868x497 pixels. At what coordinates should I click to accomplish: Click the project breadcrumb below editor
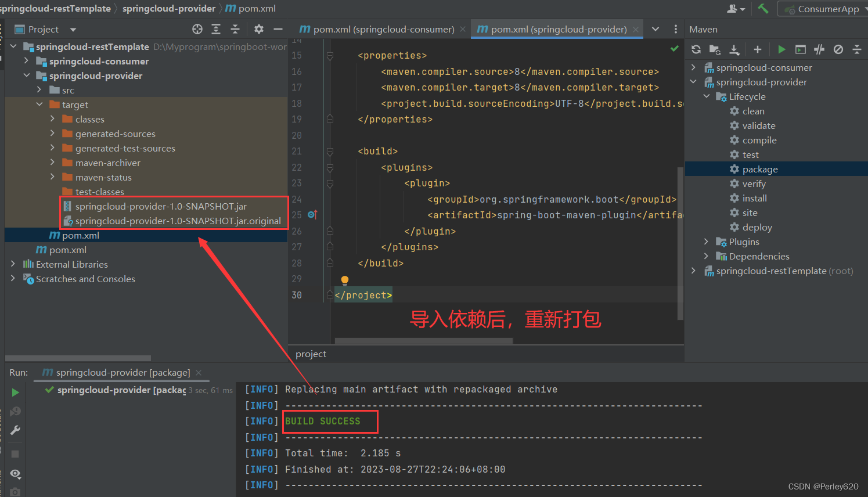[x=311, y=354]
